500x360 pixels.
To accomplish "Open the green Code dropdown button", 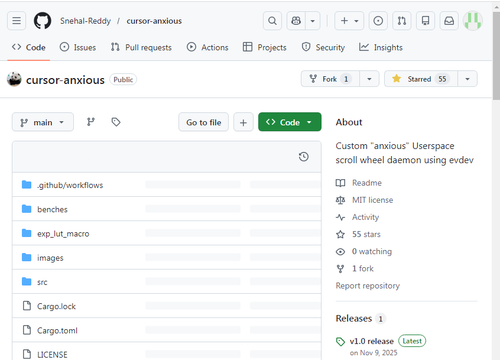I will pyautogui.click(x=290, y=122).
